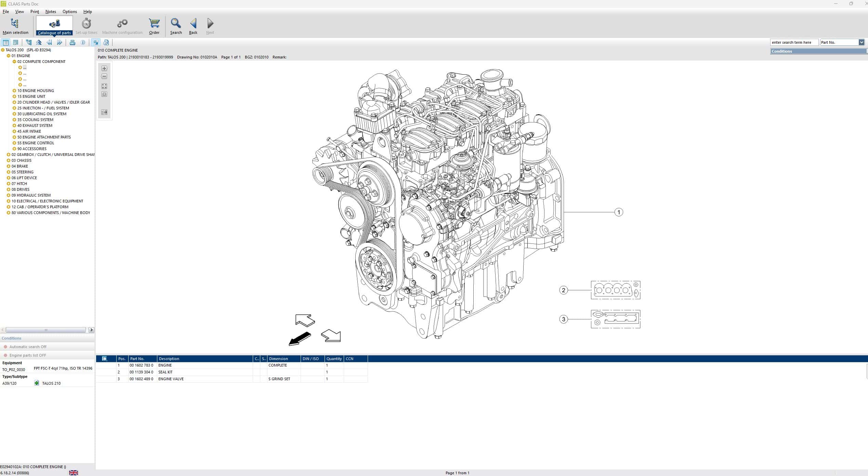Screen dimensions: 868x476
Task: Switch to split column layout icon
Action: pos(16,42)
